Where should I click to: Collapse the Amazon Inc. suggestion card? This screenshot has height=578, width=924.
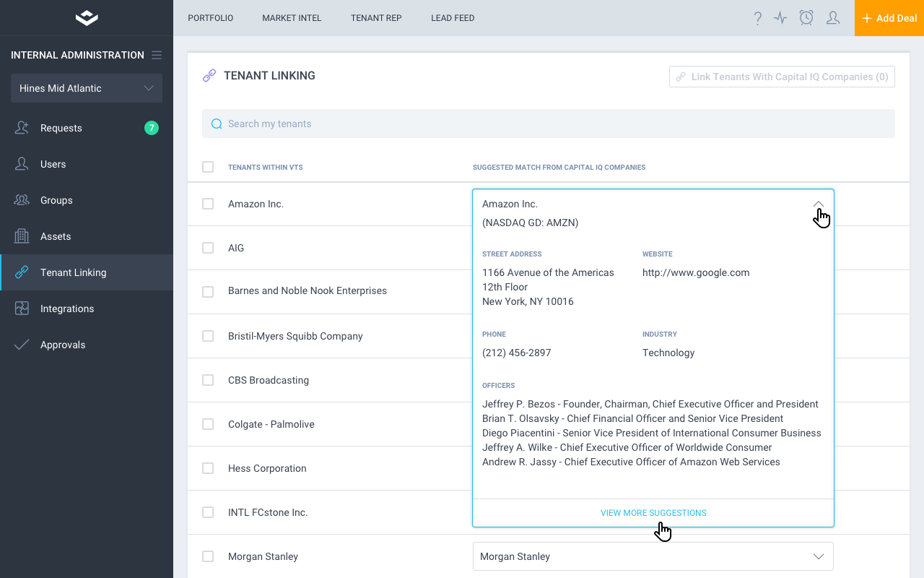(818, 204)
